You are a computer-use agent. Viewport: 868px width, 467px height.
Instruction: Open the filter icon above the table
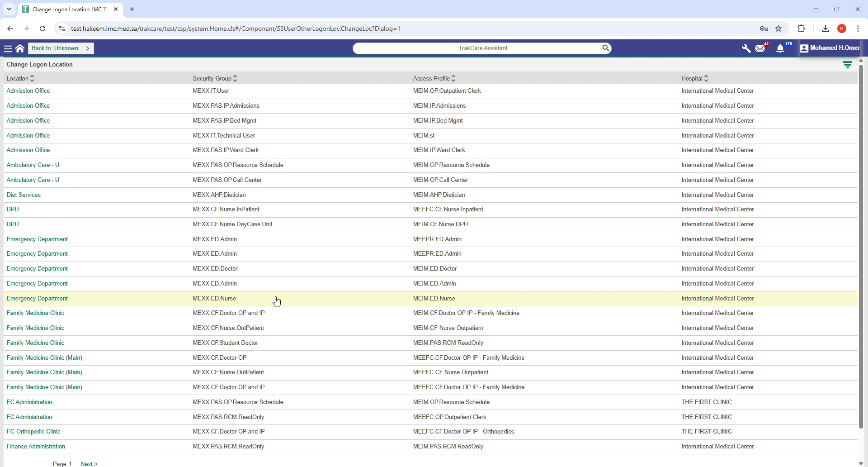point(848,64)
